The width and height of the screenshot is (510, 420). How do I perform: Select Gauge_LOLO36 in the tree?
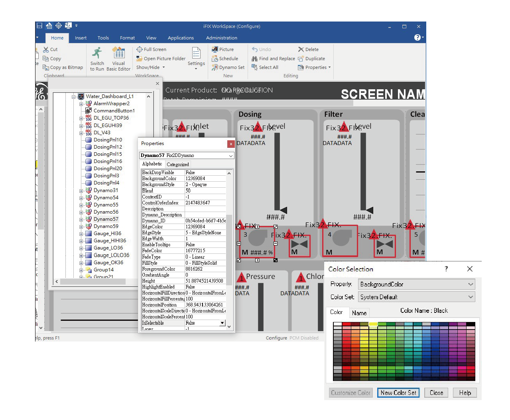111,255
